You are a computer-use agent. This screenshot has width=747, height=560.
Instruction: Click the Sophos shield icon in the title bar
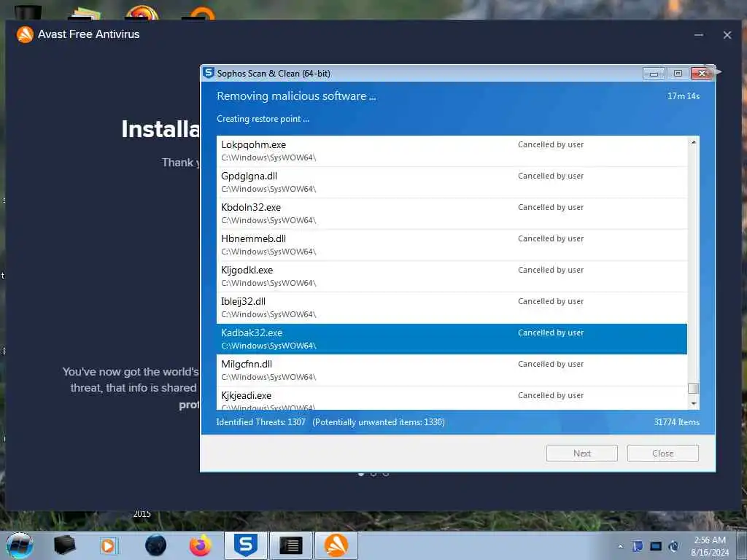click(x=208, y=73)
